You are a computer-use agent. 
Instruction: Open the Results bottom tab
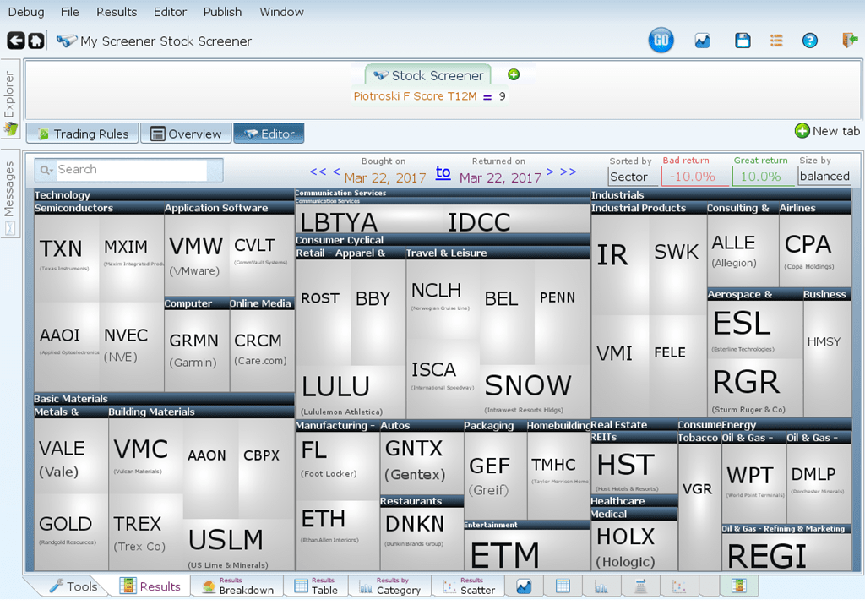coord(150,586)
